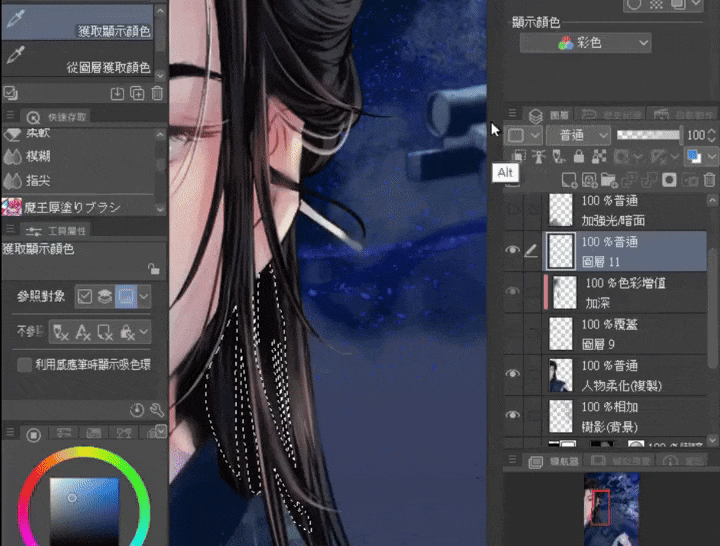Viewport: 720px width, 546px height.
Task: Delete layer using trash icon
Action: (709, 180)
